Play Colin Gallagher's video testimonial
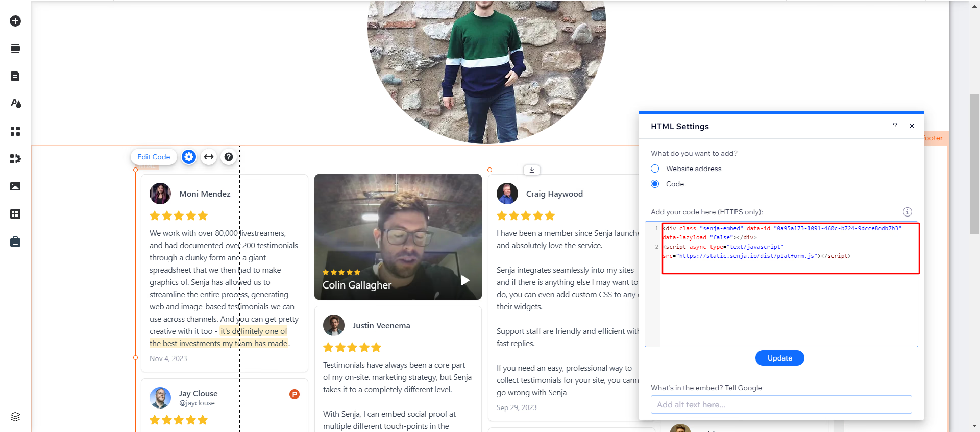 [x=465, y=280]
